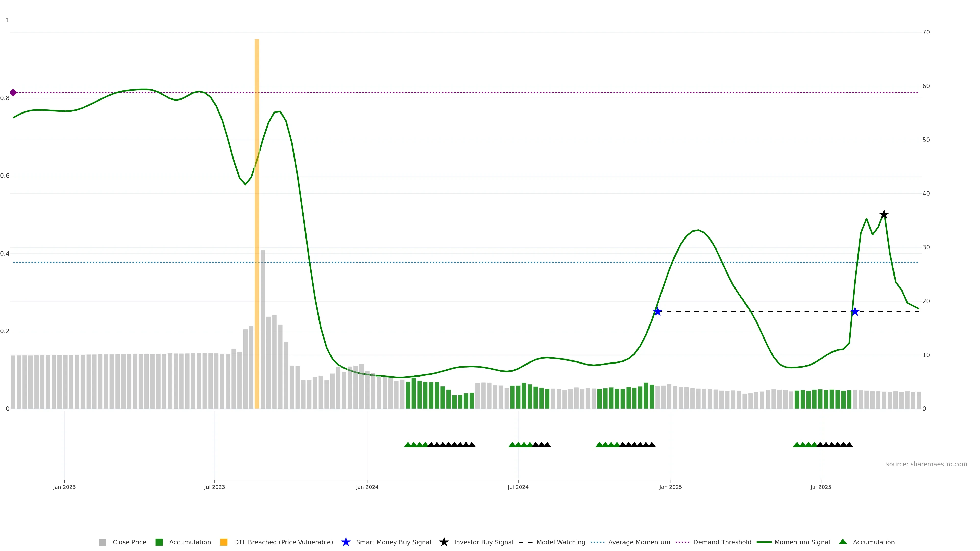Click the black Investor Buy Signal star on chart
This screenshot has width=980, height=551.
pyautogui.click(x=884, y=215)
